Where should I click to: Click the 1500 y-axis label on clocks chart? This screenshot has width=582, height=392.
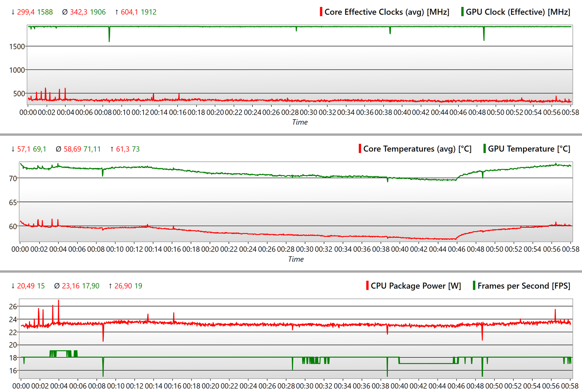[17, 47]
